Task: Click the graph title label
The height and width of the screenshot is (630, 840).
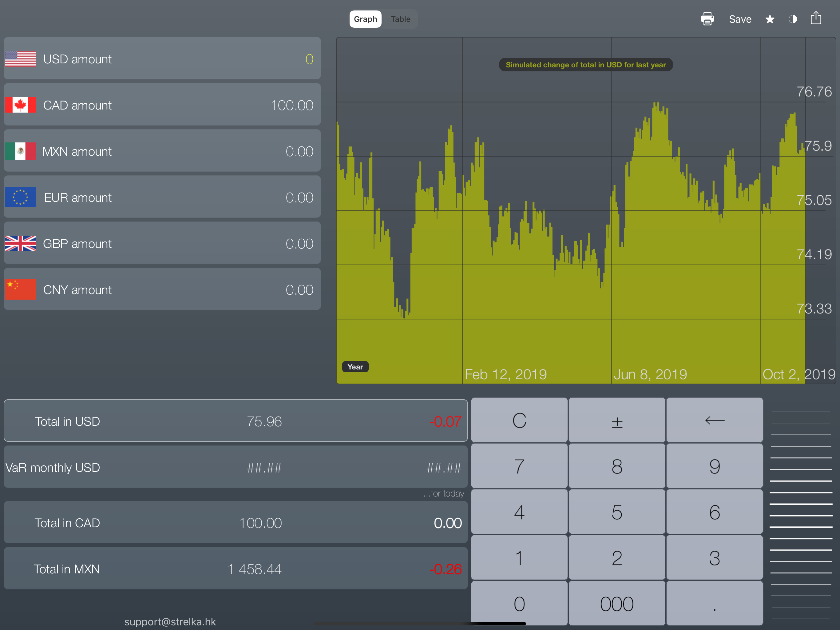Action: coord(585,65)
